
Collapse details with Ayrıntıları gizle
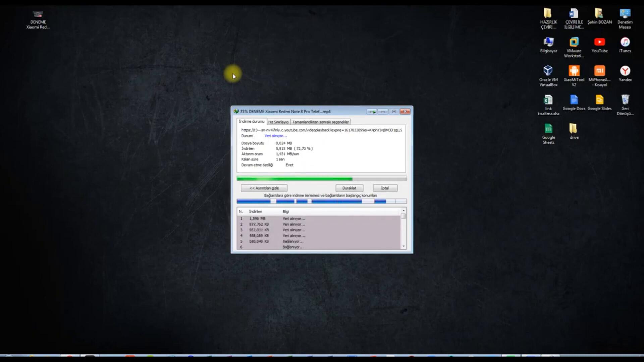tap(264, 188)
